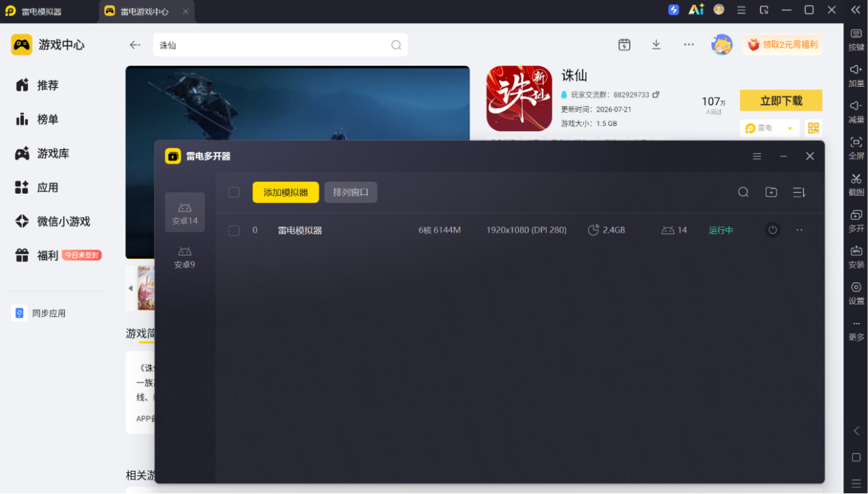Toggle 全屏 fullscreen mode

[x=856, y=148]
